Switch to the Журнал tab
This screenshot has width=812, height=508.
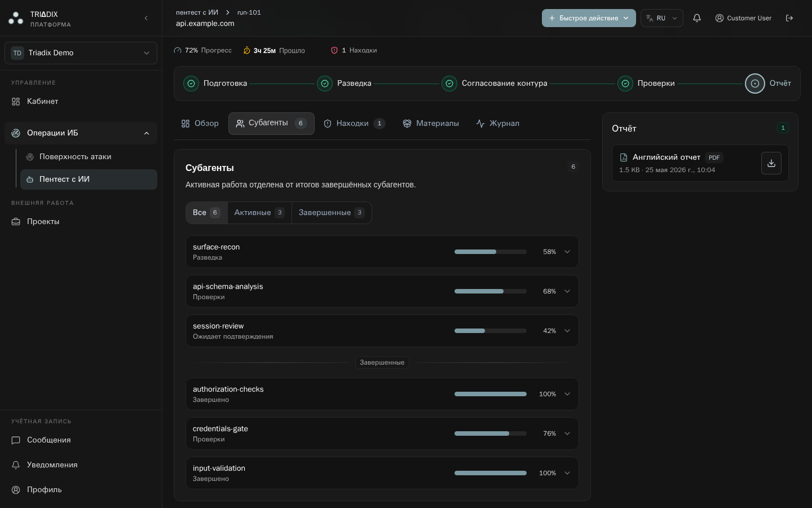(x=497, y=124)
